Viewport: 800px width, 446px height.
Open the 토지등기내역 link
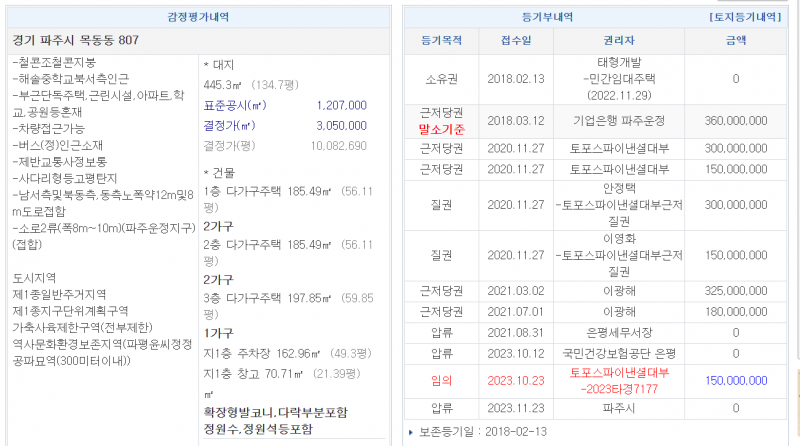pos(744,17)
